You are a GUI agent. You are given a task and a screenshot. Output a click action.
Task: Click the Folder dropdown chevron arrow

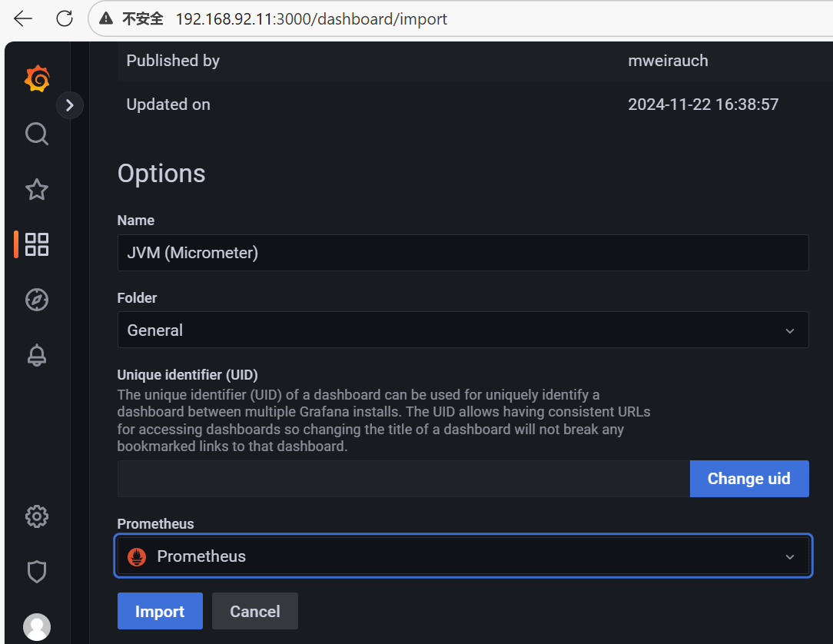790,330
